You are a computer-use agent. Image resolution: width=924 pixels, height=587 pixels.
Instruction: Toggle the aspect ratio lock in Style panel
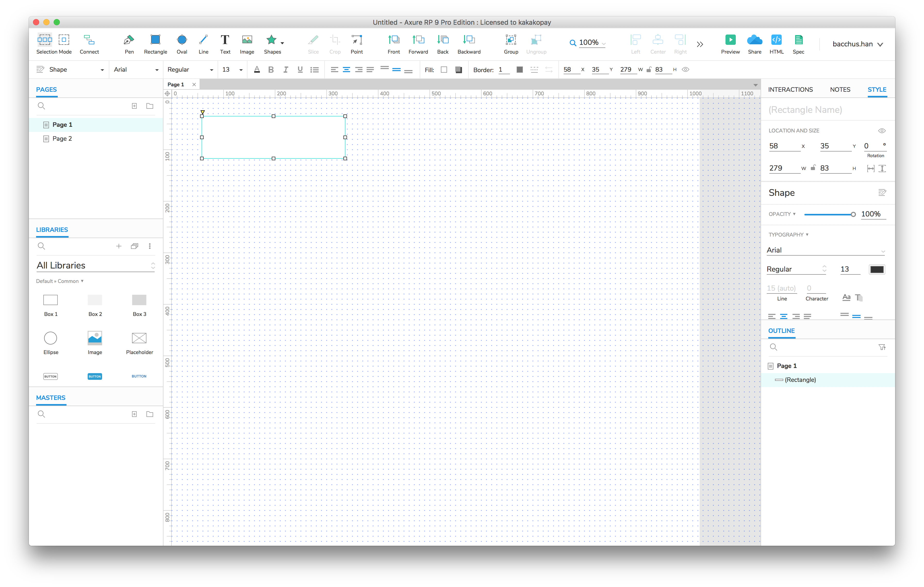813,168
